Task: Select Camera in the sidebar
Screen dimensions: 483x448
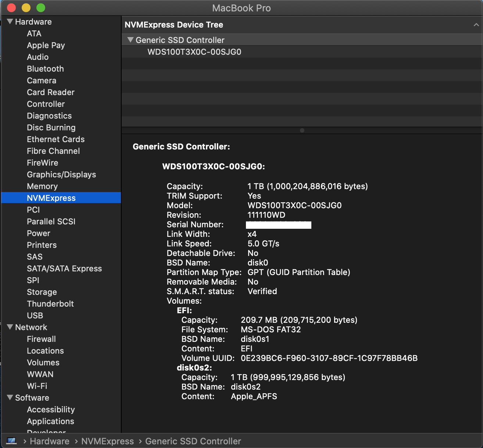Action: coord(42,80)
